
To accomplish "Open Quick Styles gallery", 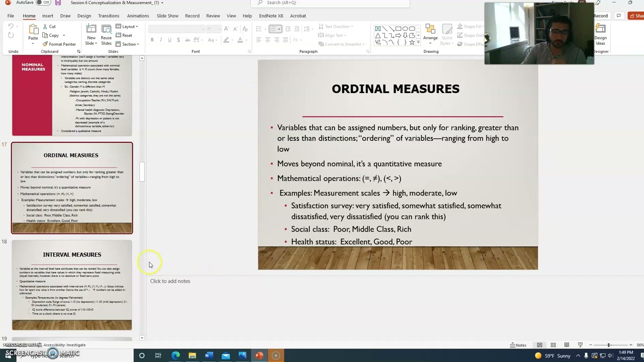I will [447, 35].
